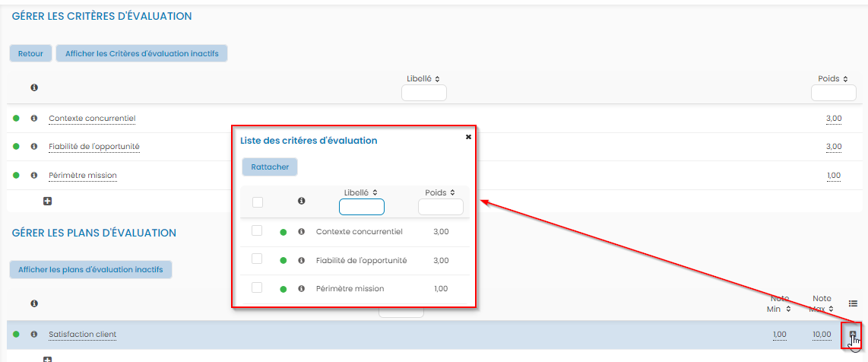Click info icon beside Contexte concurrentiel in popup
Viewport: 868px width, 362px height.
[301, 232]
